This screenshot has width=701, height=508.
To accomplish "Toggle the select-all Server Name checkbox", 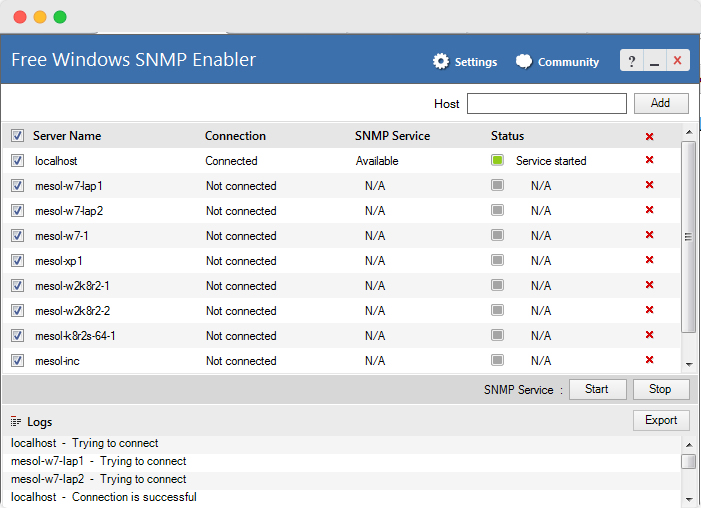I will (x=17, y=136).
